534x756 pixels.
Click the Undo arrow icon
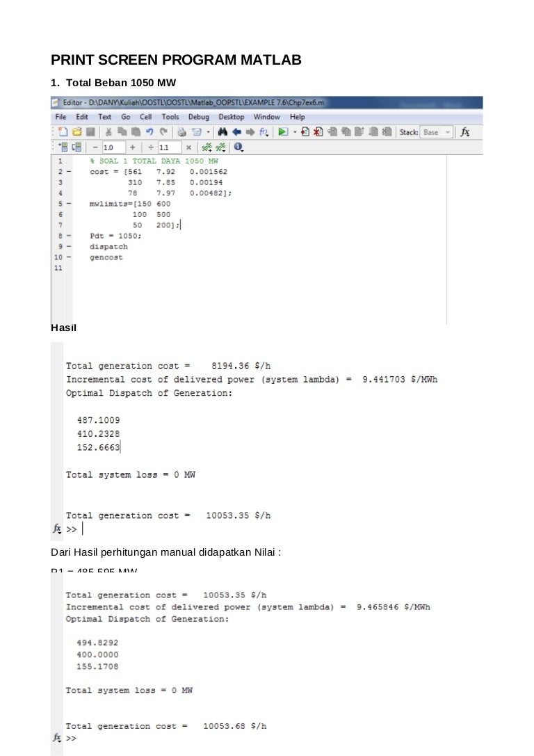pyautogui.click(x=150, y=131)
